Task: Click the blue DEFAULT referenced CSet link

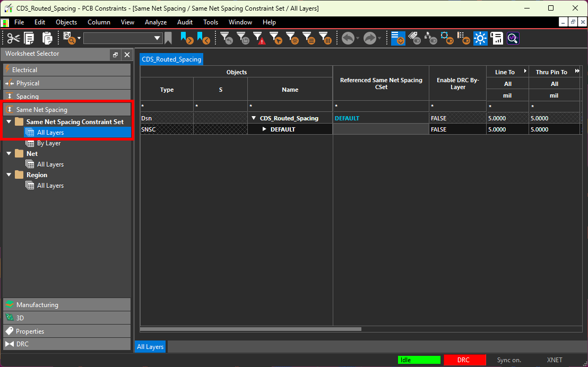Action: tap(347, 118)
